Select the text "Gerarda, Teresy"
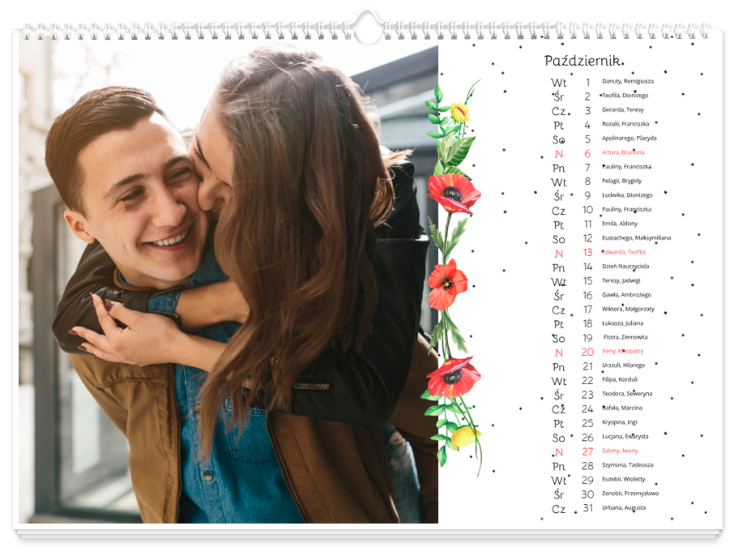The width and height of the screenshot is (734, 560). click(x=622, y=109)
